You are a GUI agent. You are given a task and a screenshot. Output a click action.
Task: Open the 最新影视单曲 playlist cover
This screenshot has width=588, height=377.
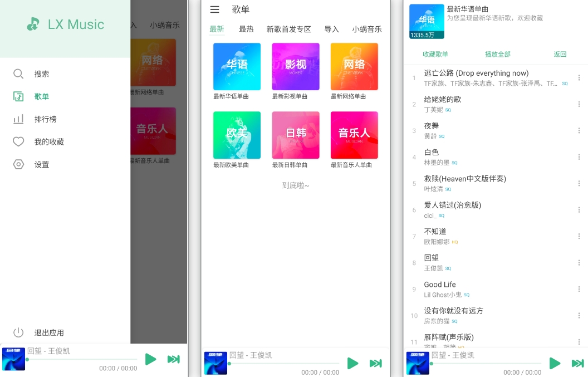tap(296, 67)
